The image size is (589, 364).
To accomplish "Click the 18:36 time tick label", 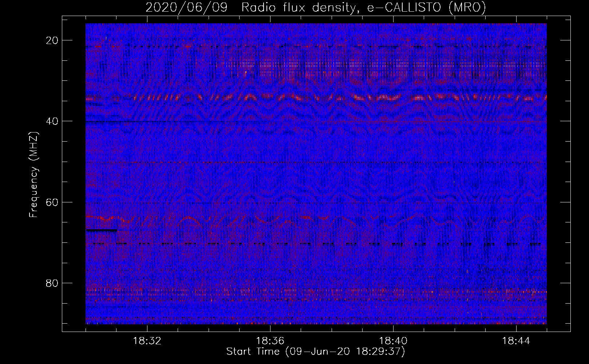I will click(270, 341).
